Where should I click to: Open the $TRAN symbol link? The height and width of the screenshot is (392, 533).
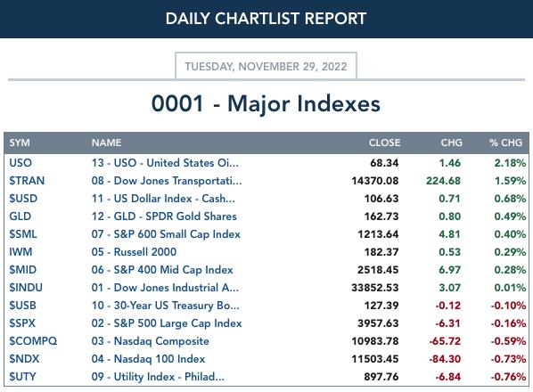[27, 181]
